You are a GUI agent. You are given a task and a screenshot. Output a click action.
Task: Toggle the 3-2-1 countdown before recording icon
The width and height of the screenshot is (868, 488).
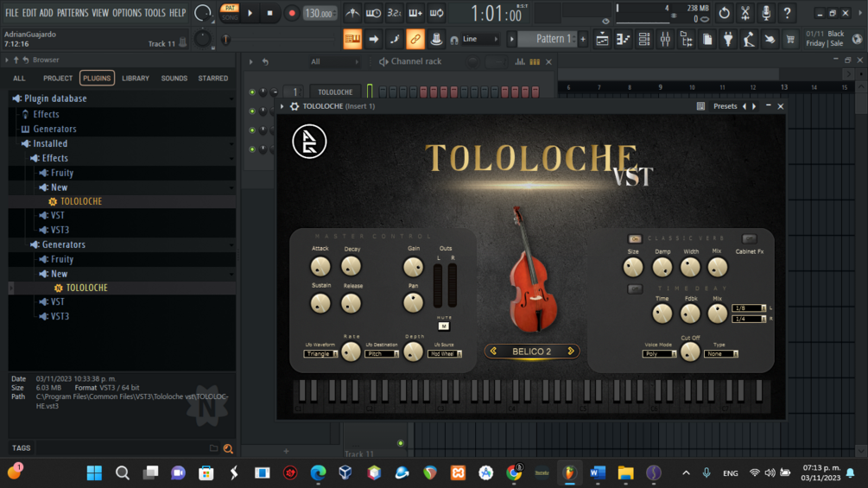coord(394,13)
